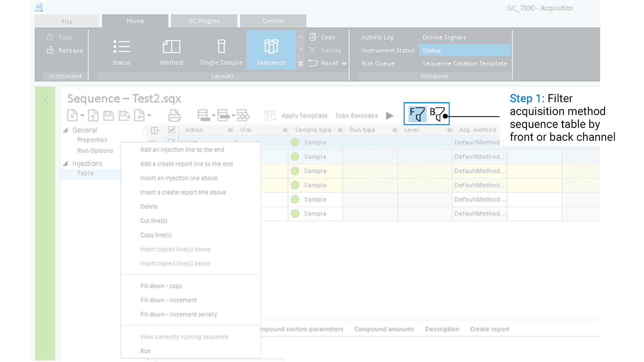
Task: Click the Apply Template button
Action: (x=304, y=115)
